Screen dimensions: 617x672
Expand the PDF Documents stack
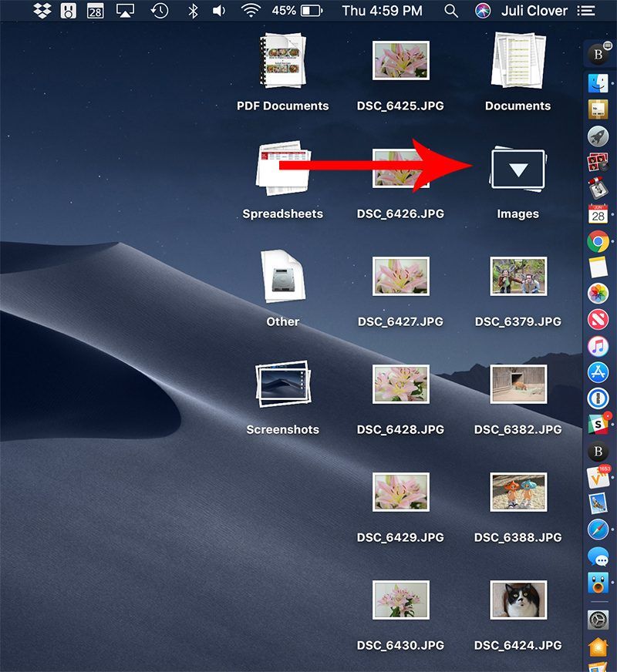(282, 62)
